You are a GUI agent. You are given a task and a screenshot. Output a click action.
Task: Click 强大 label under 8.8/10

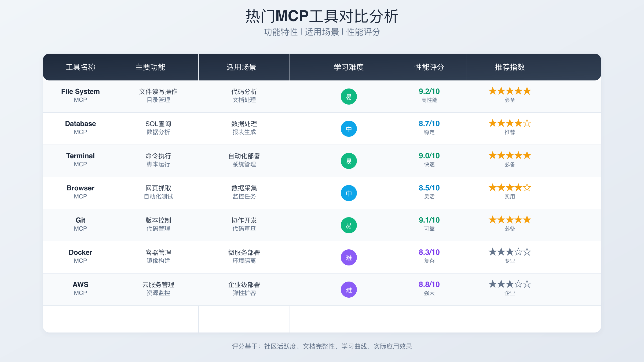429,293
